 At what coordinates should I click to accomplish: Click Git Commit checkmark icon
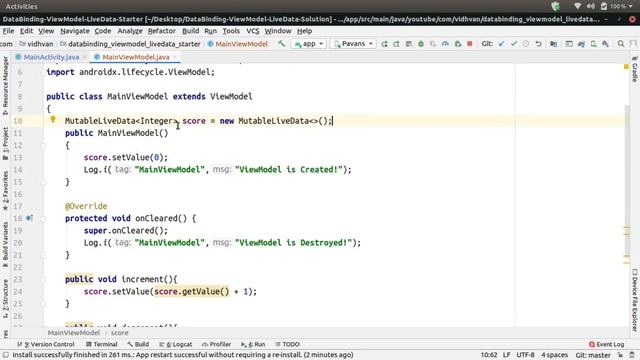coord(514,44)
